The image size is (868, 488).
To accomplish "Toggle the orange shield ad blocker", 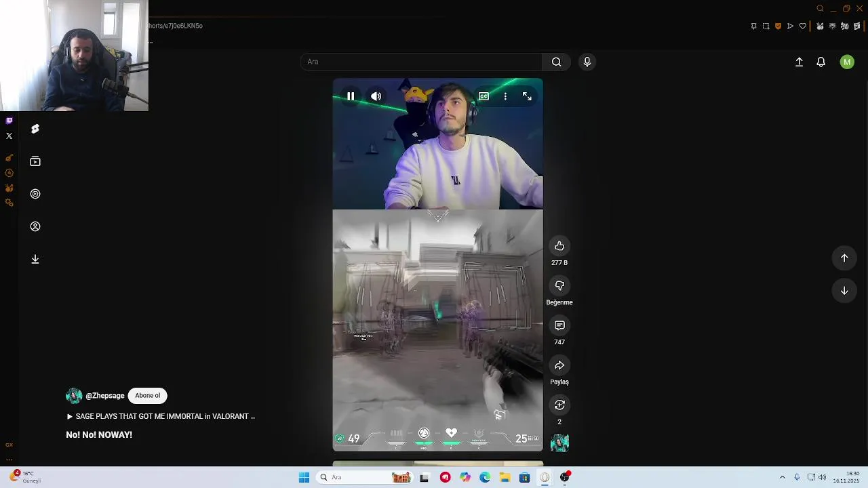I will 778,26.
